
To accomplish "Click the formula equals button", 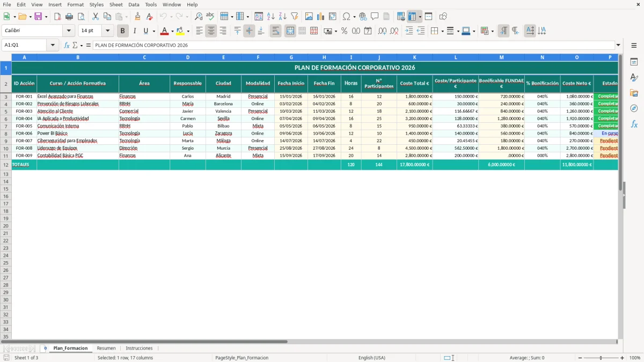I will tap(89, 46).
